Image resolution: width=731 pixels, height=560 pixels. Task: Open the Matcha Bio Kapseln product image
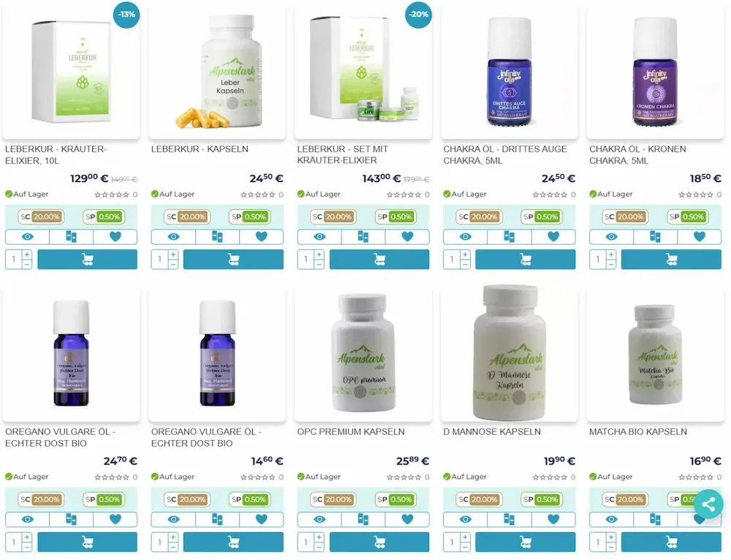pos(655,355)
